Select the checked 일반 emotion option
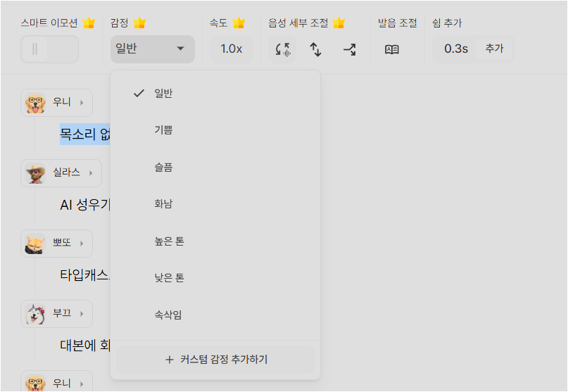This screenshot has width=568, height=392. coord(163,93)
